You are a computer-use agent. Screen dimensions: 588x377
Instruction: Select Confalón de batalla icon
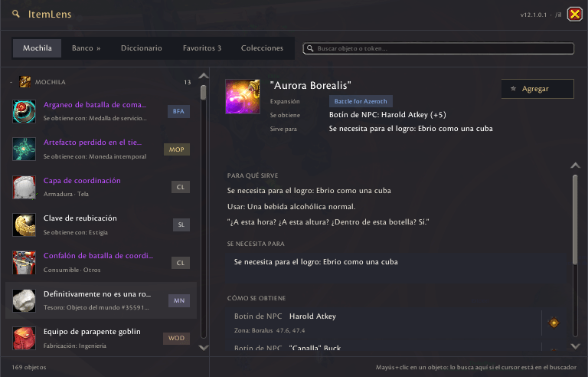24,263
